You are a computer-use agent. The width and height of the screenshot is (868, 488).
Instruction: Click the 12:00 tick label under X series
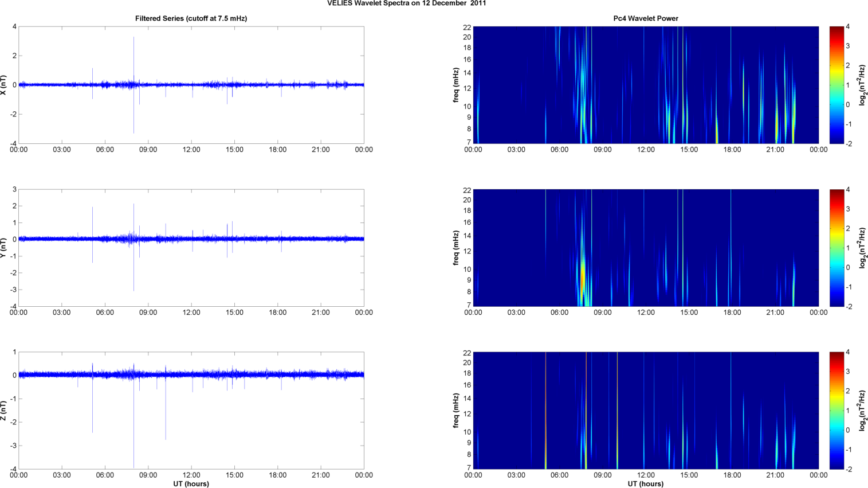point(191,150)
